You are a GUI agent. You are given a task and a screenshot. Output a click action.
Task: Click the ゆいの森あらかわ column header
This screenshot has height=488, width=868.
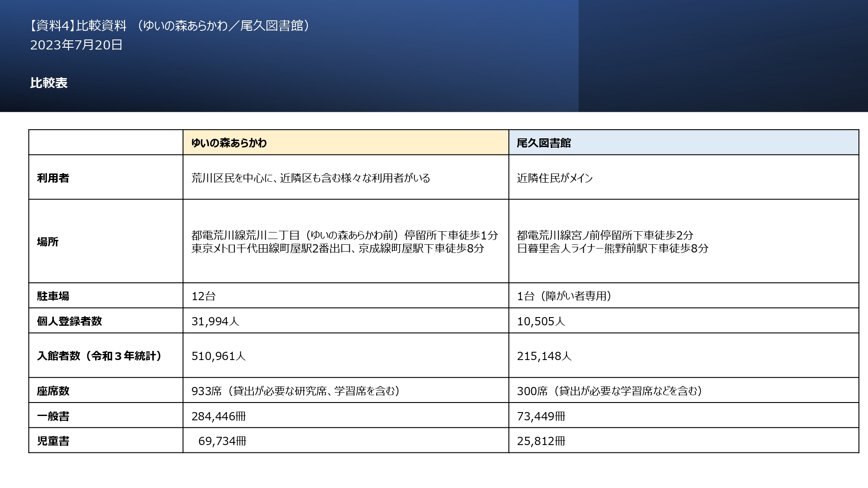tap(229, 143)
